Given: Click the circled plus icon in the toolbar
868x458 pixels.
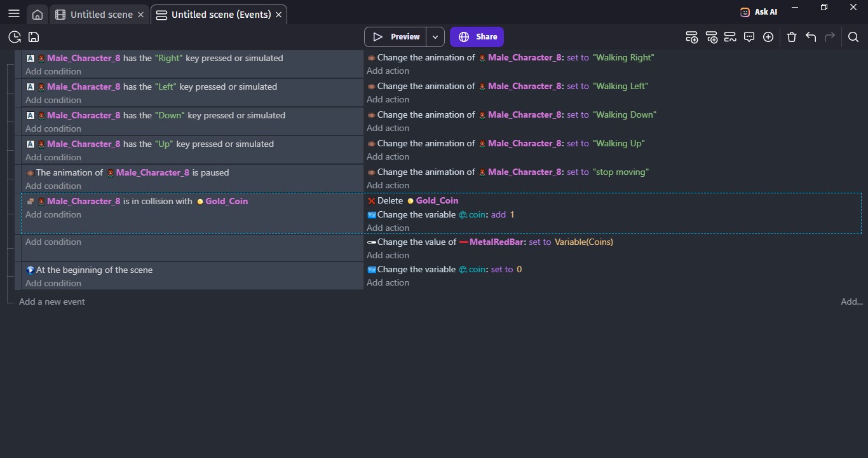Looking at the screenshot, I should [x=768, y=37].
